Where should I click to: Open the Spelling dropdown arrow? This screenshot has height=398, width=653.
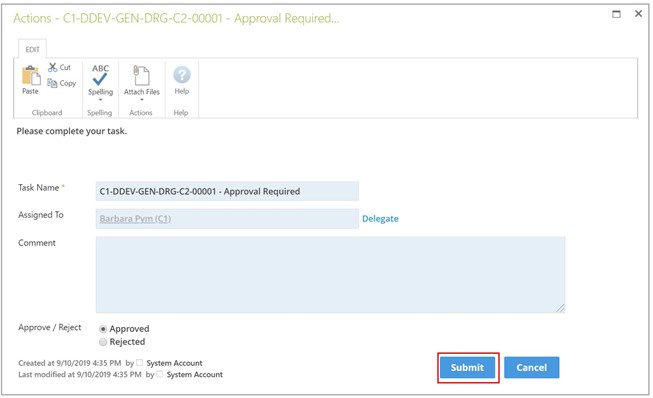(100, 100)
